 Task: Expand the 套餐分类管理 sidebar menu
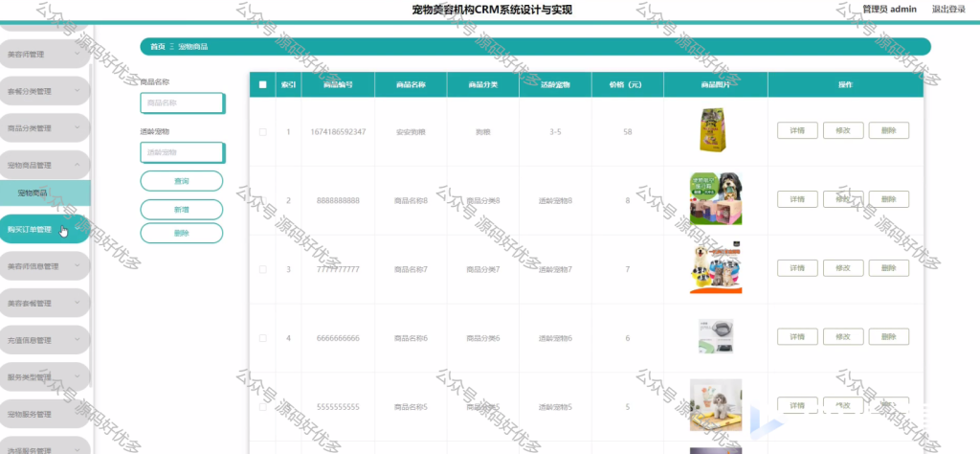pyautogui.click(x=44, y=91)
